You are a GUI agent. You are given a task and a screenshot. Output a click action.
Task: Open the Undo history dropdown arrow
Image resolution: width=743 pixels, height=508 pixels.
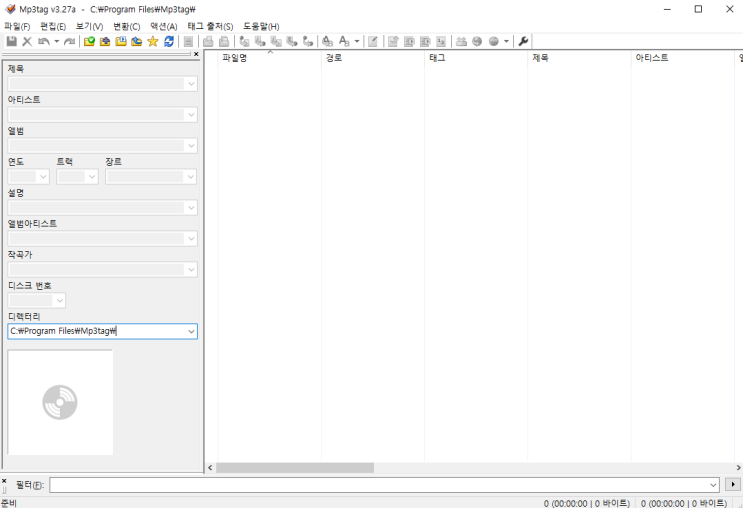tap(56, 41)
